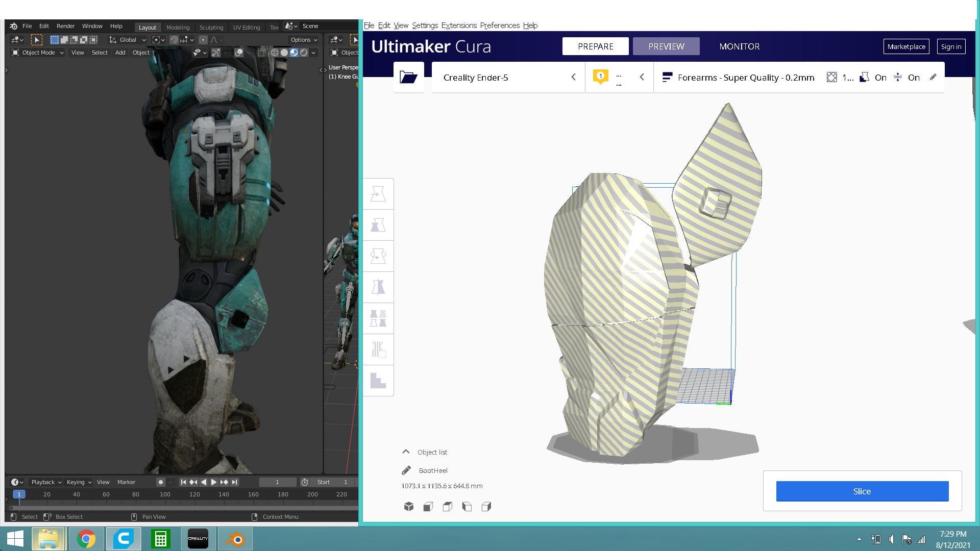Click Sign in in Cura

(951, 46)
